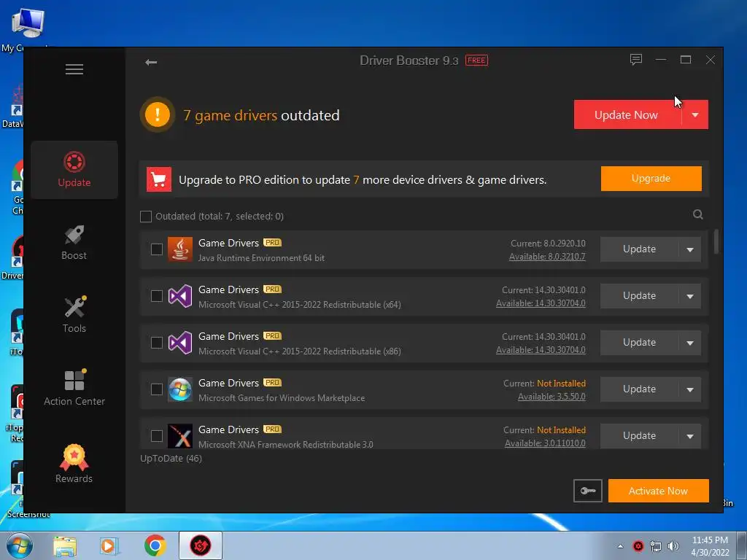
Task: Open the hamburger menu in the sidebar
Action: [x=74, y=69]
